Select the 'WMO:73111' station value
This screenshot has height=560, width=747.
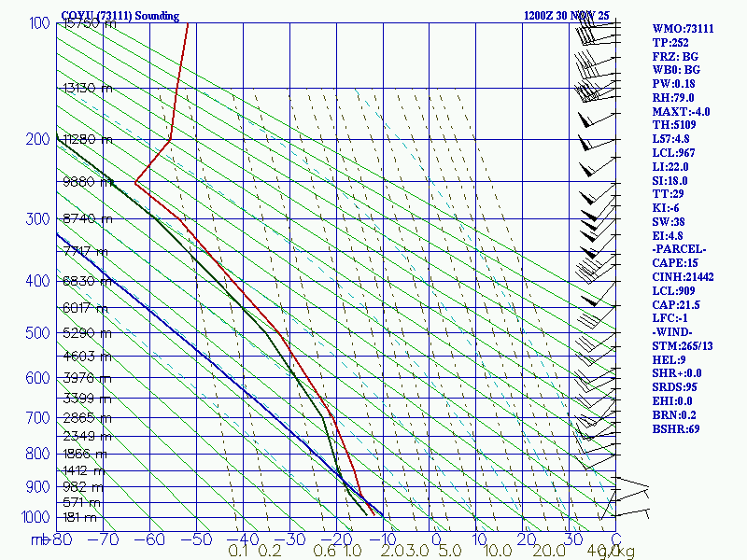tap(683, 29)
